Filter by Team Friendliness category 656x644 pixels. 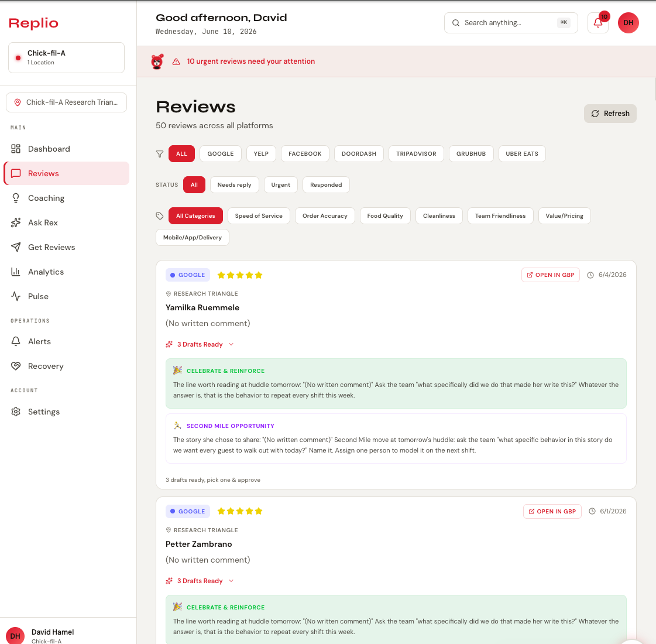coord(500,216)
